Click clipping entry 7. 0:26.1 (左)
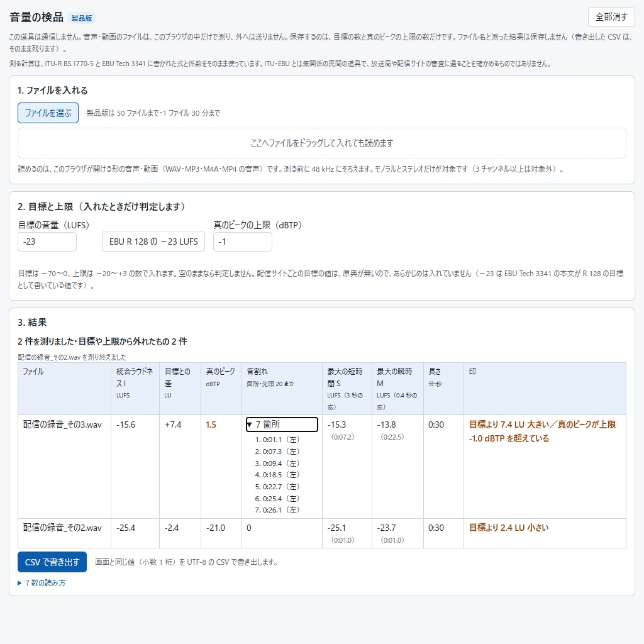This screenshot has width=644, height=644. (x=277, y=509)
